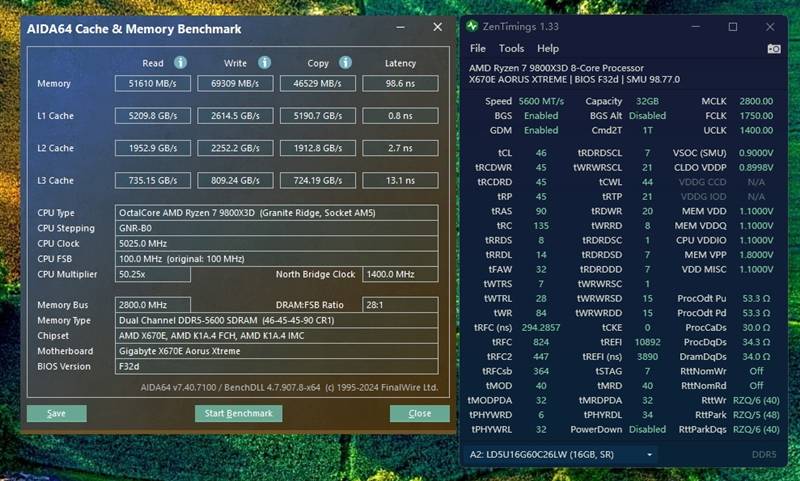This screenshot has height=481, width=800.
Task: Click the ProcCaDs value 30.0 Ω
Action: point(756,327)
